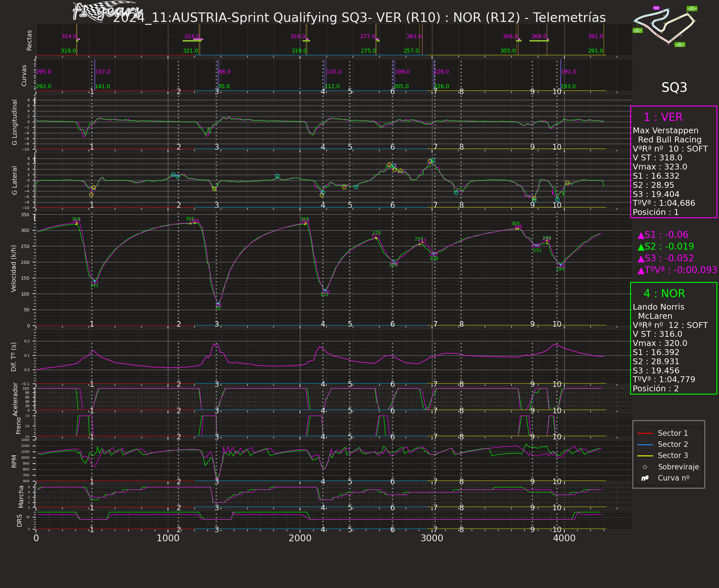Click the magenta ▲S1 delta triangle

click(x=641, y=236)
